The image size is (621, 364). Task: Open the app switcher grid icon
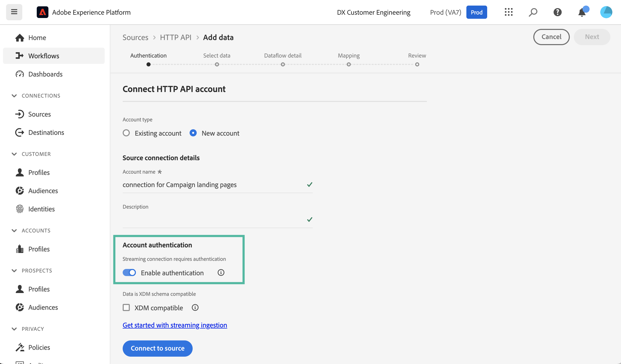(508, 12)
